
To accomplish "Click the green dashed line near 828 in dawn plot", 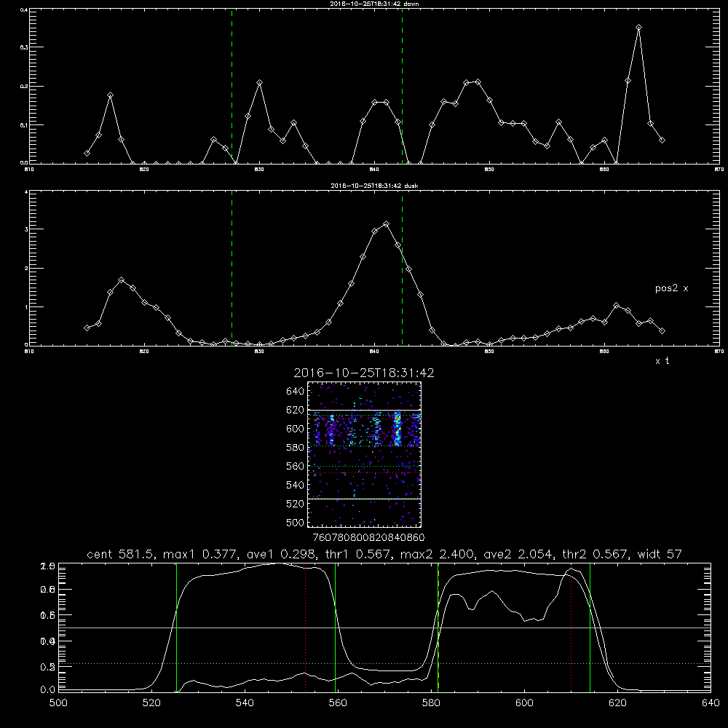I will pos(232,87).
